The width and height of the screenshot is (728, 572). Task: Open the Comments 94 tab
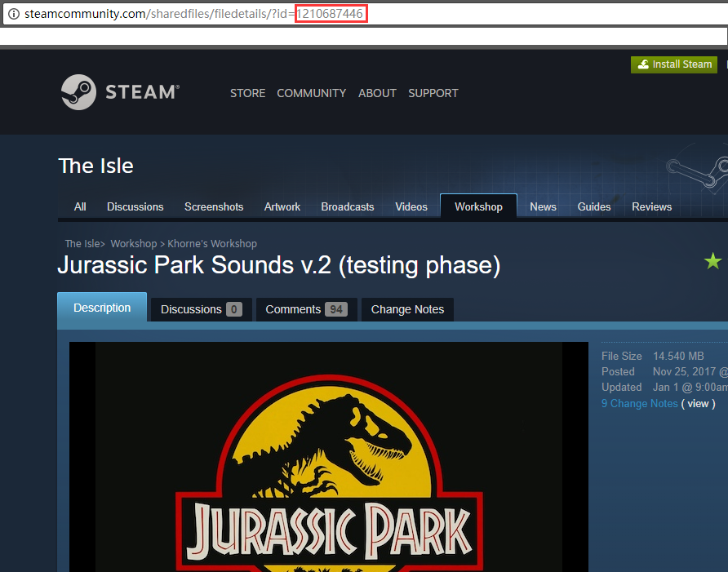pyautogui.click(x=306, y=309)
